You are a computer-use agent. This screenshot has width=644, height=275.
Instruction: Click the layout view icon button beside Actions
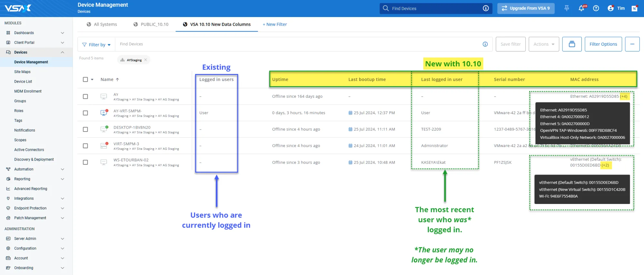(x=572, y=44)
